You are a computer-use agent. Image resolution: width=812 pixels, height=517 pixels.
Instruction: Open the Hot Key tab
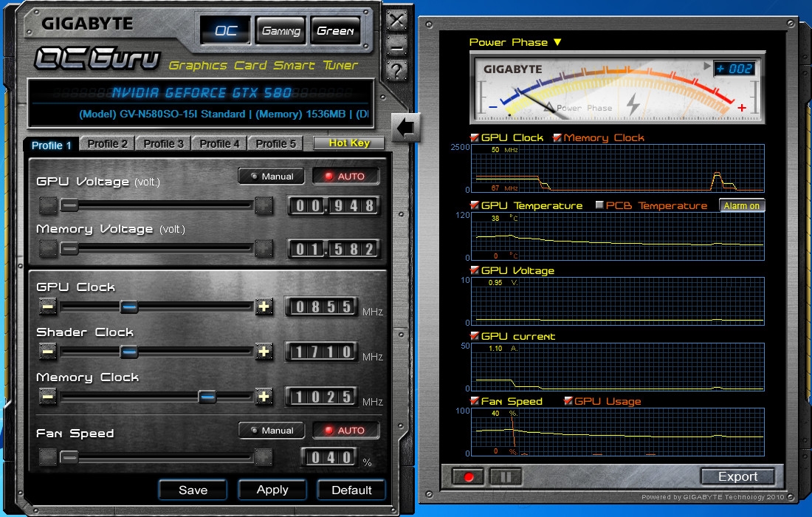click(x=349, y=143)
